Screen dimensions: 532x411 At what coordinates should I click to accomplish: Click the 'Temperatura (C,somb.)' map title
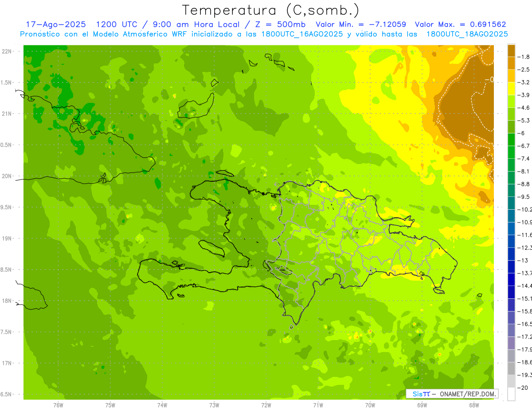pos(270,10)
